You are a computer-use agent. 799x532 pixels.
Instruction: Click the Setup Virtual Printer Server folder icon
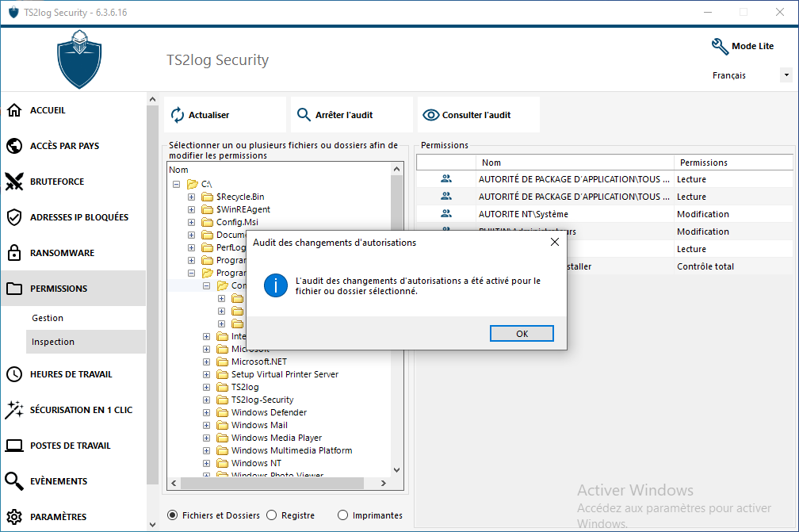click(x=222, y=374)
